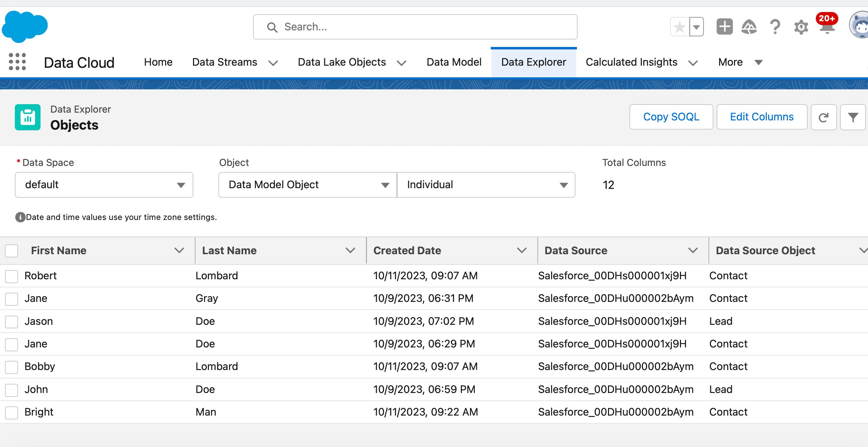Screen dimensions: 868x447
Task: Open the global actions plus icon
Action: tap(725, 27)
